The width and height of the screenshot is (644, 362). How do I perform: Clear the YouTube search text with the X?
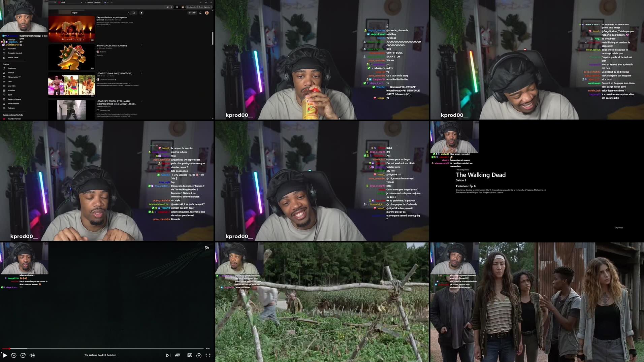click(128, 13)
